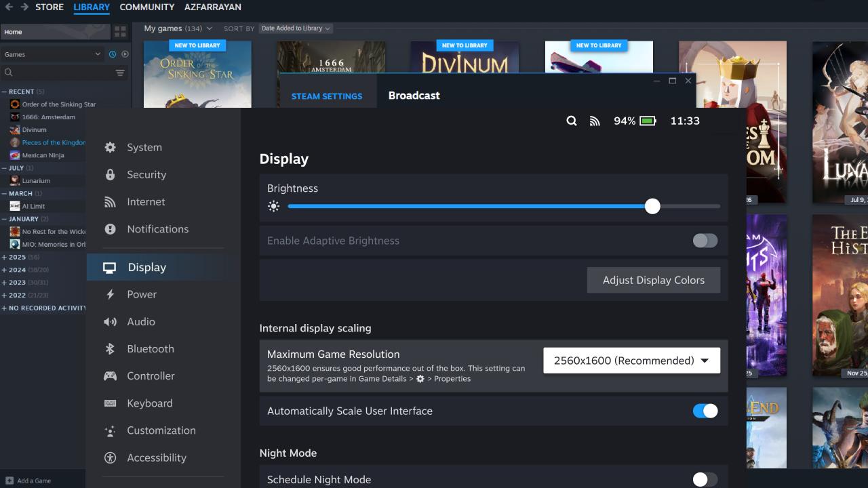Open the Lunarium game cover art

(840, 123)
